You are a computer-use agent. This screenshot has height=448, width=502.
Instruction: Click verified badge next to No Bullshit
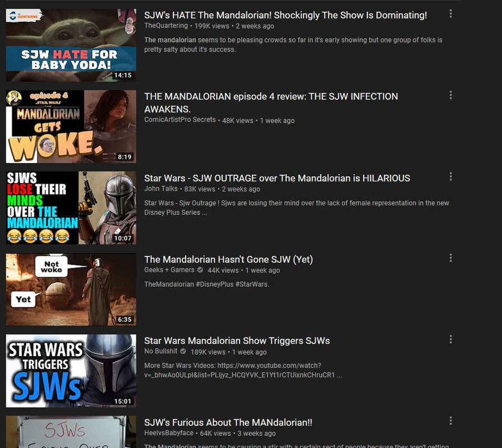tap(183, 351)
